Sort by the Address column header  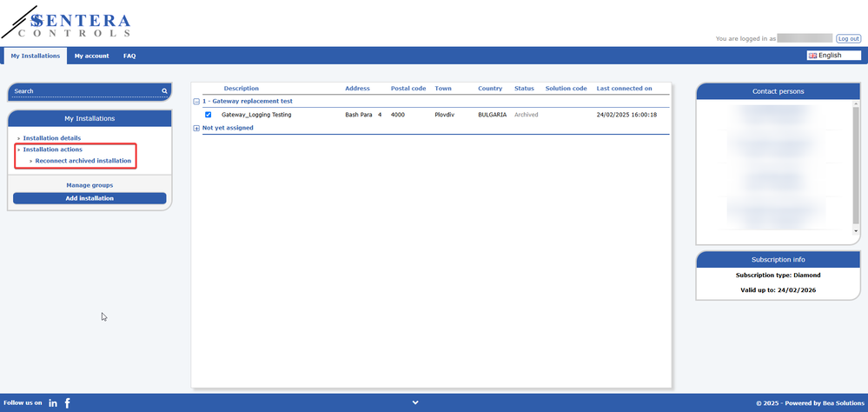(358, 89)
